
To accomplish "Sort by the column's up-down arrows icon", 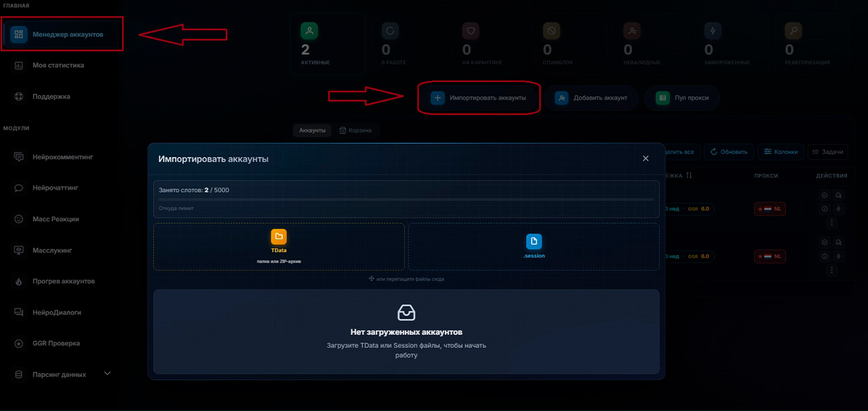I will coord(690,176).
